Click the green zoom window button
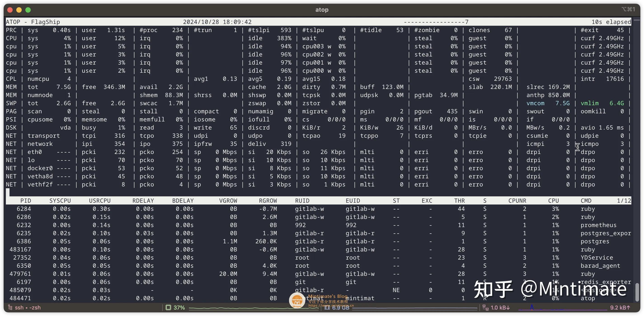The image size is (644, 316). coord(28,10)
